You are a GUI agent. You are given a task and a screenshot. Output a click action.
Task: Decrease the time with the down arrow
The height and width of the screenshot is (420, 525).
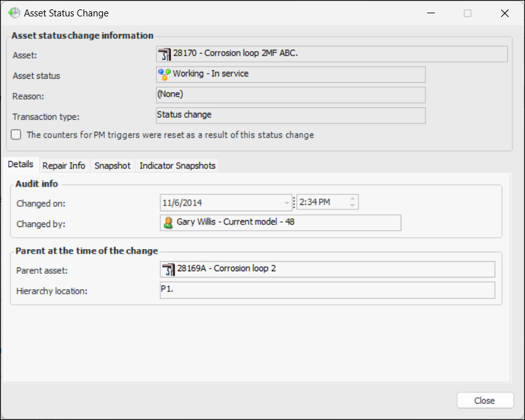point(353,206)
